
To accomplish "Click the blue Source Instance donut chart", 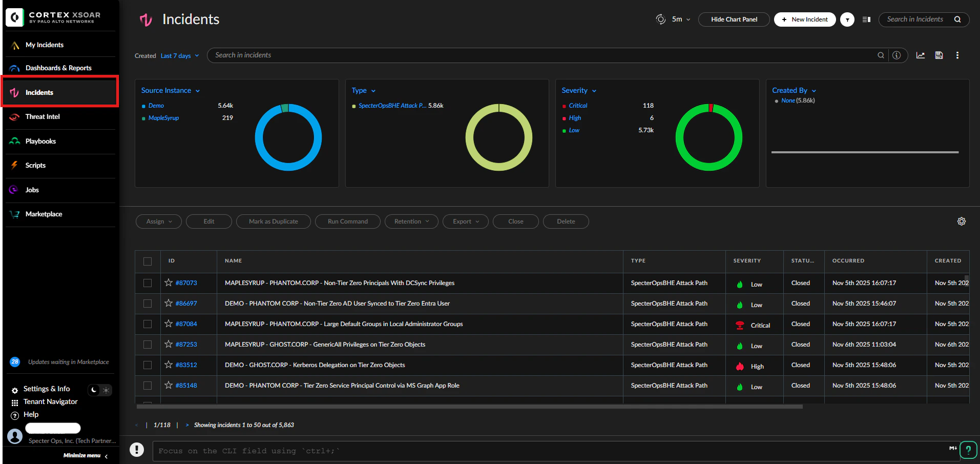I will [288, 137].
